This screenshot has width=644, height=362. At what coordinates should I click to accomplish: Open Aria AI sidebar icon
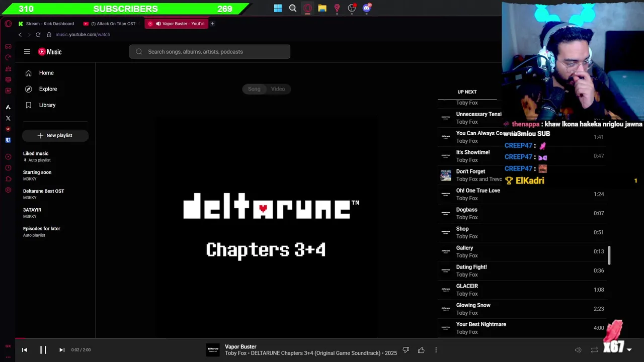coord(8,107)
